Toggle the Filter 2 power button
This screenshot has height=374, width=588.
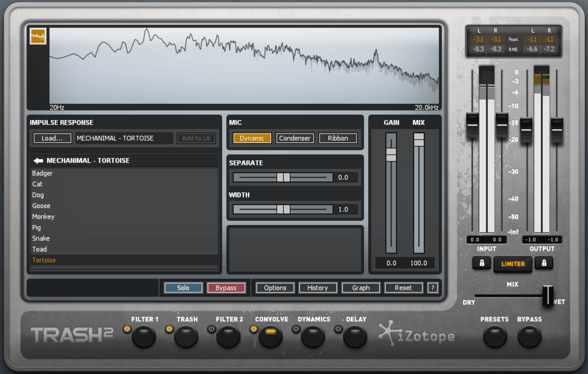pos(212,329)
